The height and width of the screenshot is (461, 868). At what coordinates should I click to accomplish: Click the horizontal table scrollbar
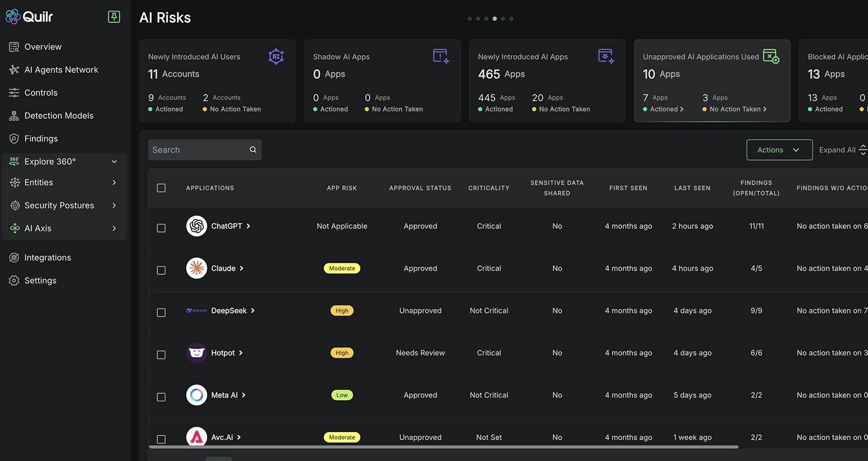pyautogui.click(x=444, y=447)
